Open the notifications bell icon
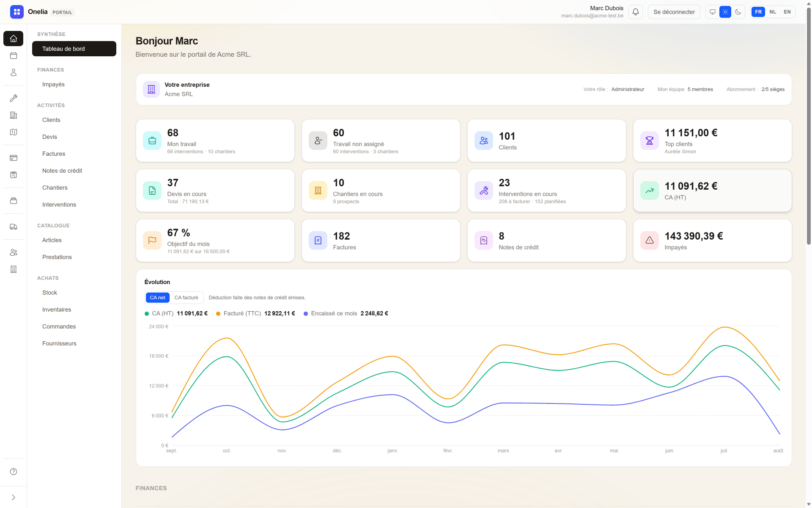 pos(635,12)
